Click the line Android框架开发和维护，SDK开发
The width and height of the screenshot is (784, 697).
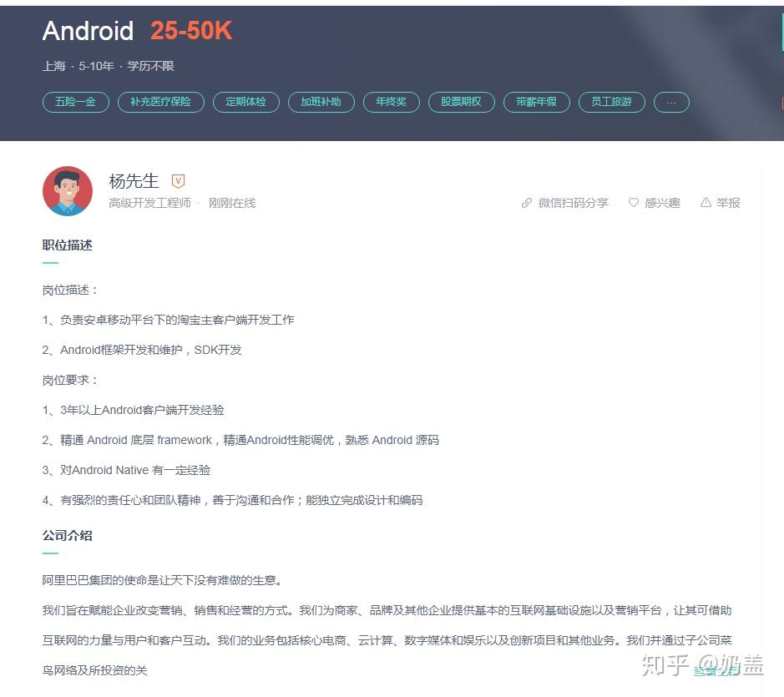point(142,350)
